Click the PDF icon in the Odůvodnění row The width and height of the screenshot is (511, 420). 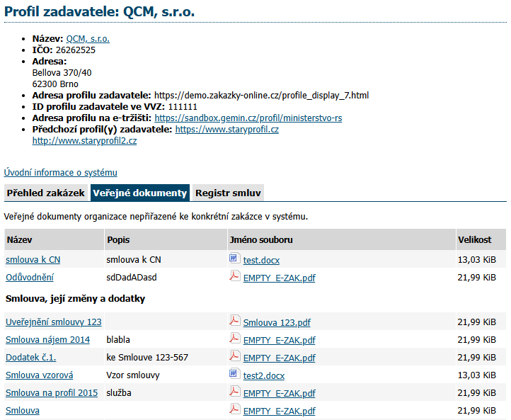point(234,277)
